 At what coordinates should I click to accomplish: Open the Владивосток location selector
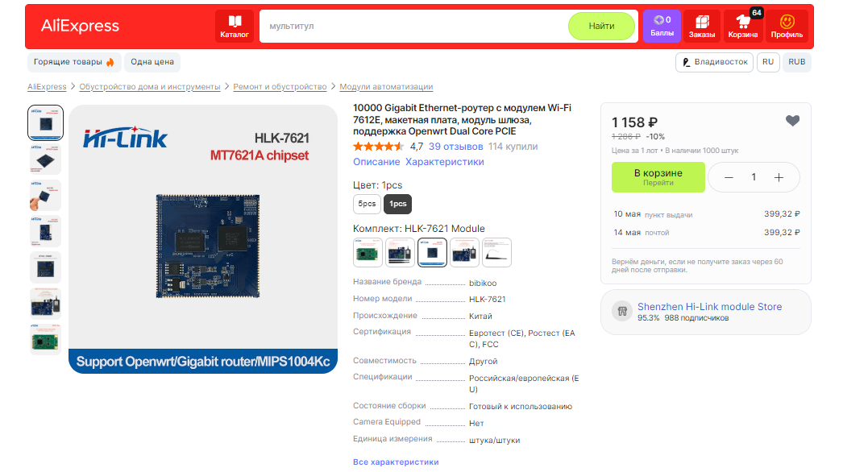pyautogui.click(x=714, y=62)
